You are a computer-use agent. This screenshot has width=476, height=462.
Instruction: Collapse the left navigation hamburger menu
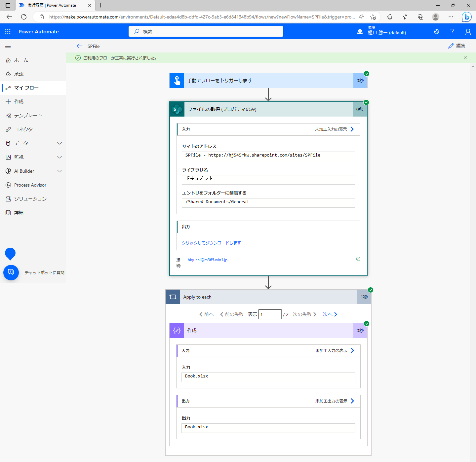click(8, 46)
